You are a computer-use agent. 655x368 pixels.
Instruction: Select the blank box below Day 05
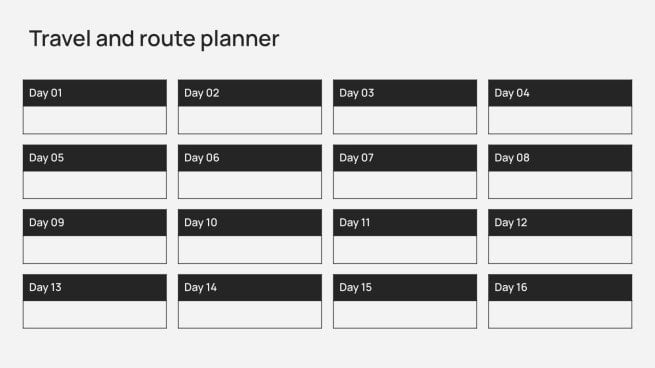point(95,185)
